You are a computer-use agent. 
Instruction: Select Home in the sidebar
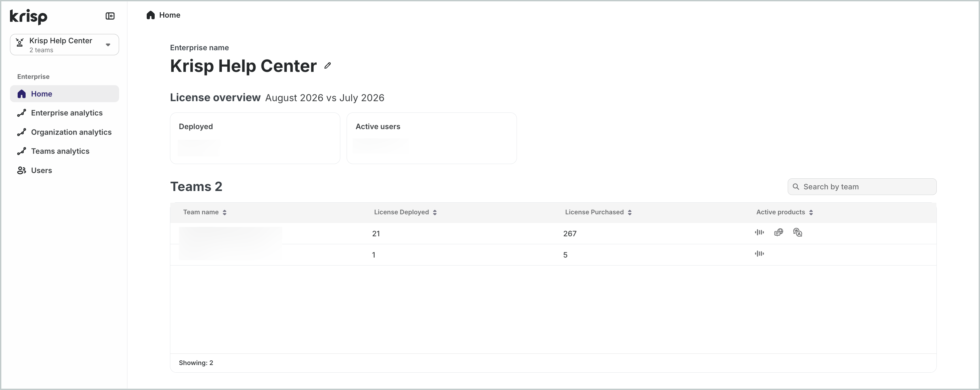point(64,94)
